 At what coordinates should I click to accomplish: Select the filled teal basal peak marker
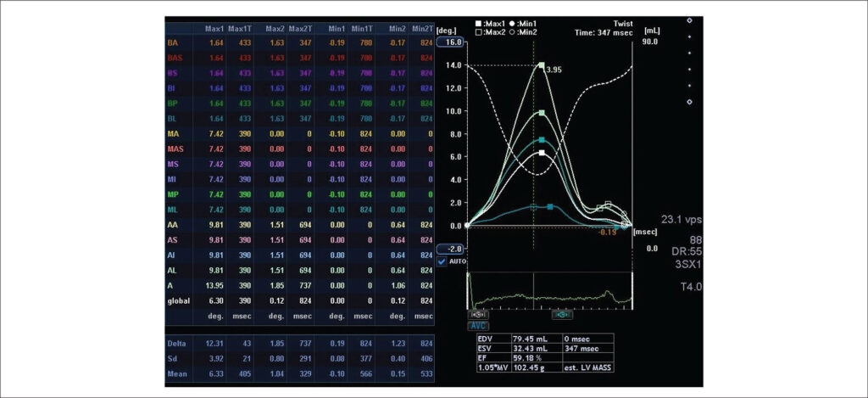pos(549,207)
